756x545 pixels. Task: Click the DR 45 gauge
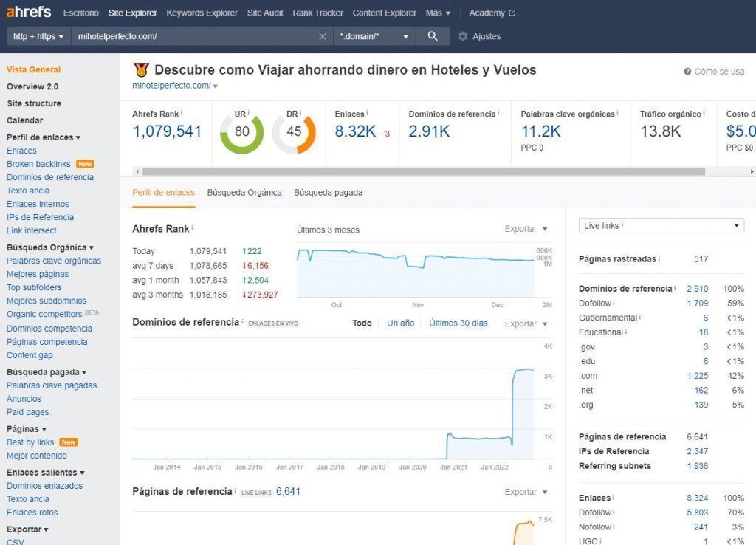pos(294,131)
